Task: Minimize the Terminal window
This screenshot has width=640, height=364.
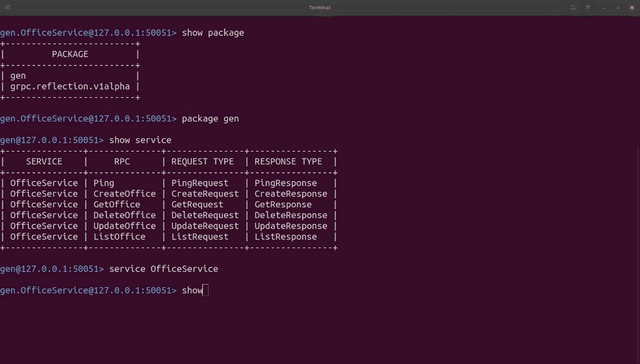Action: (604, 8)
